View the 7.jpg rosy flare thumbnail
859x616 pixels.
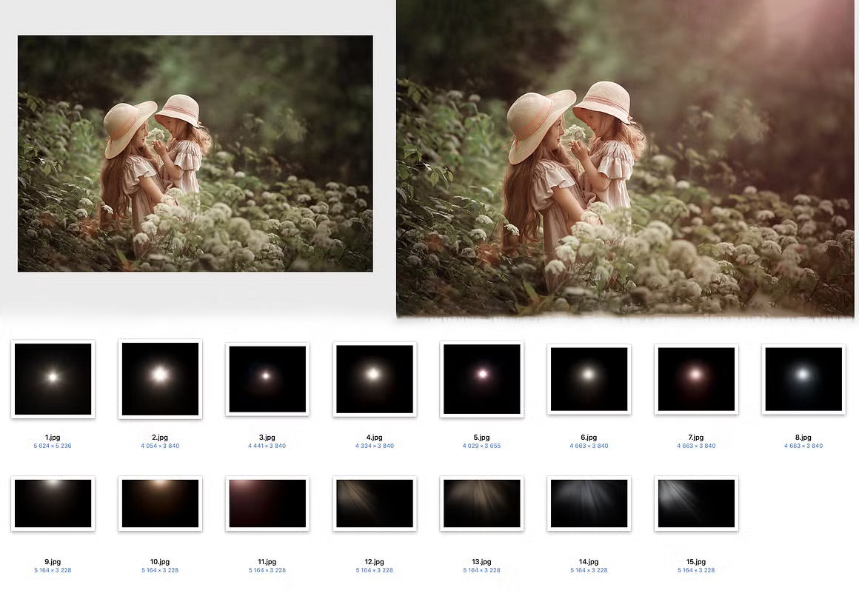click(696, 379)
